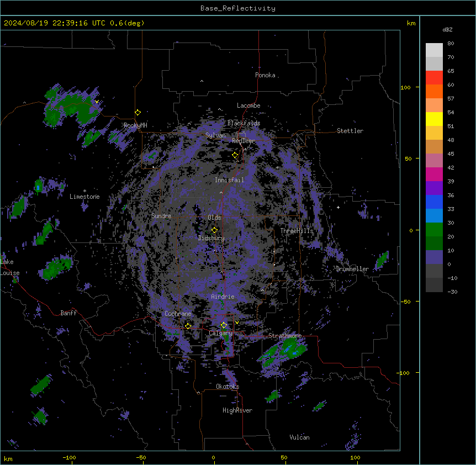476x465 pixels.
Task: Click the Sundre town label
Action: tap(161, 216)
